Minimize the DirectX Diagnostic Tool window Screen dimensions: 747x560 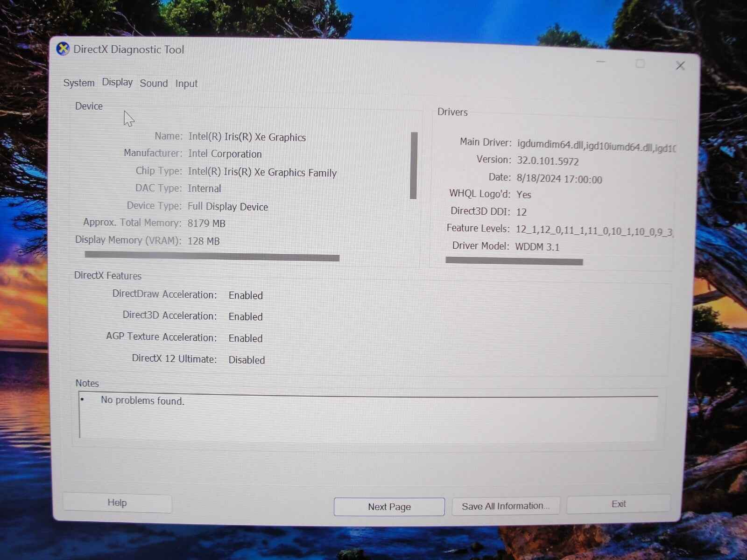(x=600, y=62)
